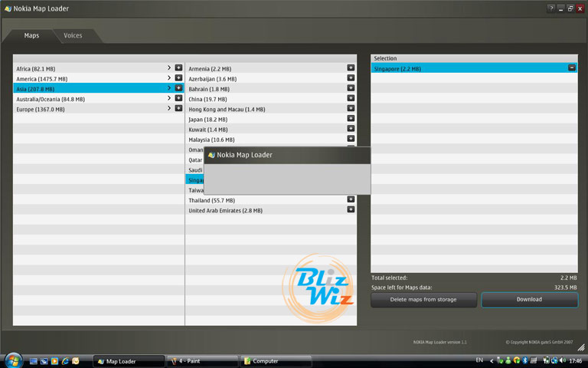Select Armenia (2.2 MB) in country list

[x=271, y=68]
